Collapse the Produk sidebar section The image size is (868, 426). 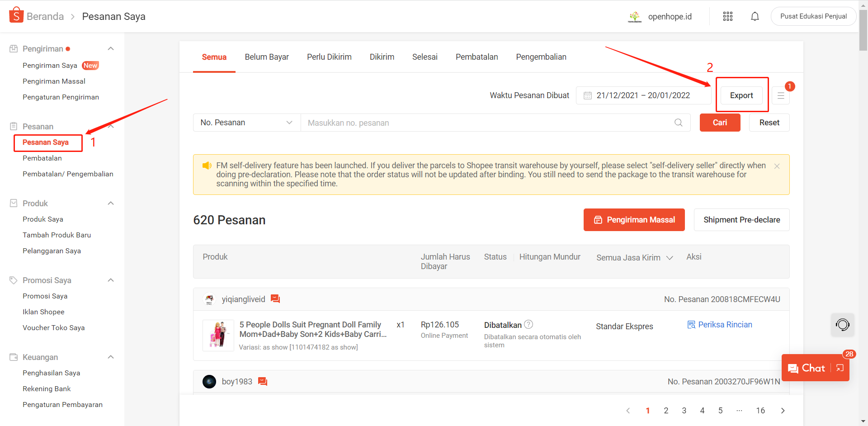pyautogui.click(x=111, y=204)
